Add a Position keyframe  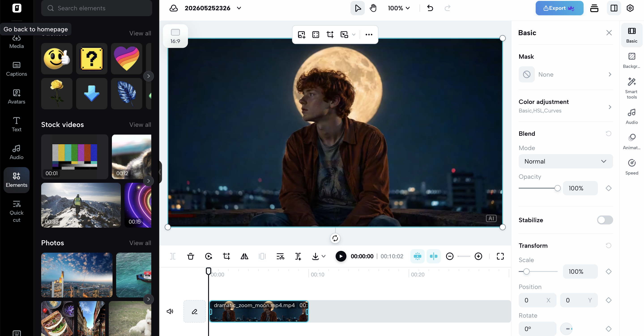[x=608, y=300]
